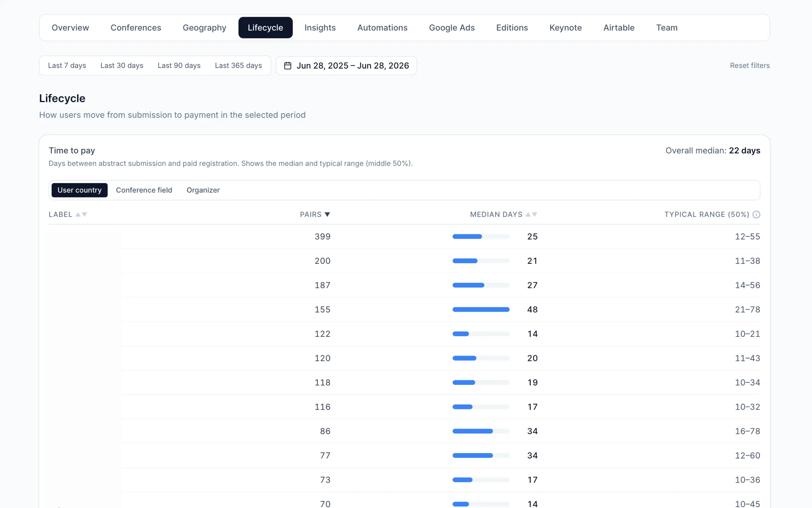This screenshot has height=508, width=812.
Task: Open the Keynote tab
Action: tap(565, 28)
